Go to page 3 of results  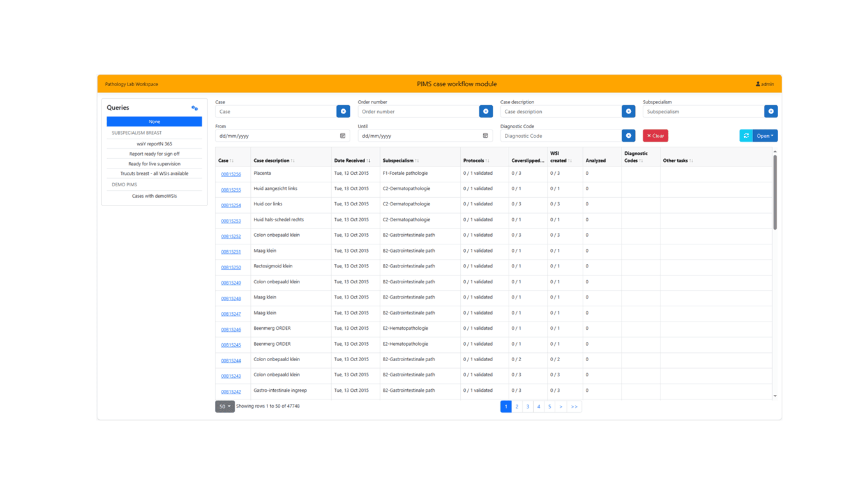tap(528, 406)
